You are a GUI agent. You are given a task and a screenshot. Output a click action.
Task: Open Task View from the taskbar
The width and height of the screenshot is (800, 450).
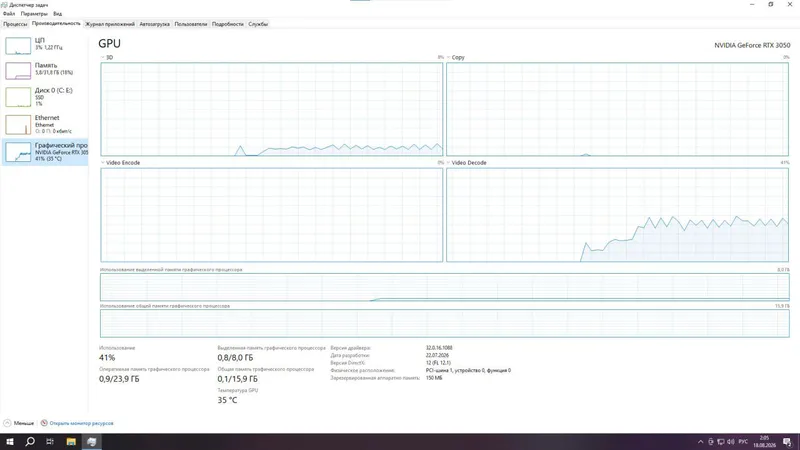tap(50, 442)
